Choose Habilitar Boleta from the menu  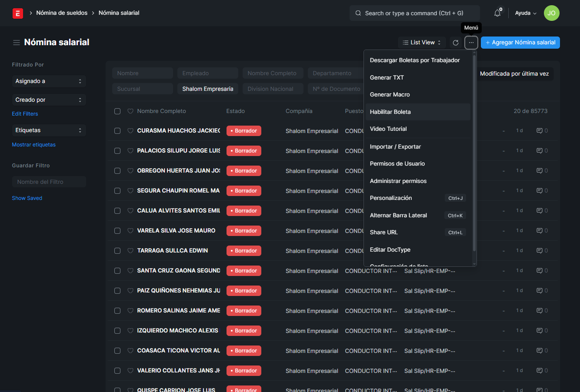(390, 112)
